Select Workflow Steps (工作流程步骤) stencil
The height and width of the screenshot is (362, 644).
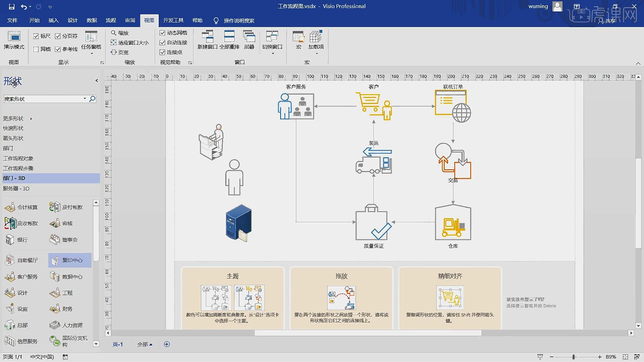click(x=18, y=169)
